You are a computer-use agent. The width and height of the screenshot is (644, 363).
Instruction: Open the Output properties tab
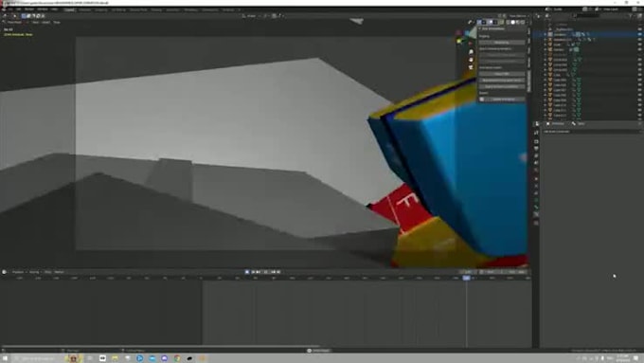click(536, 149)
